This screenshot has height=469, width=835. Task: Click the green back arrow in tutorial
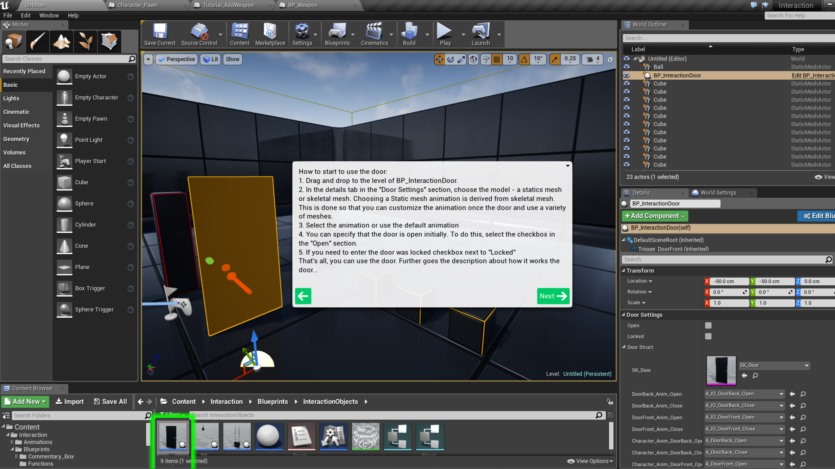tap(303, 296)
